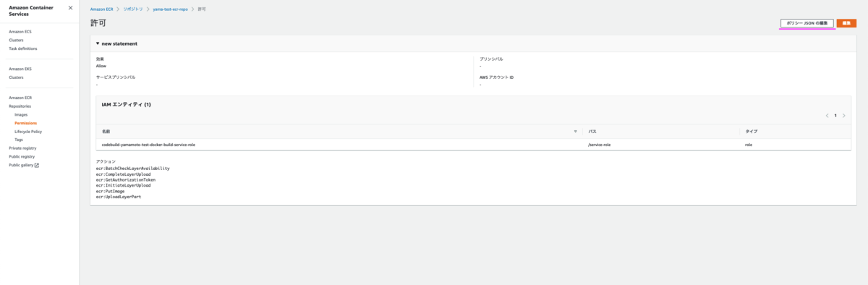Open Public gallery external link icon

click(x=37, y=165)
